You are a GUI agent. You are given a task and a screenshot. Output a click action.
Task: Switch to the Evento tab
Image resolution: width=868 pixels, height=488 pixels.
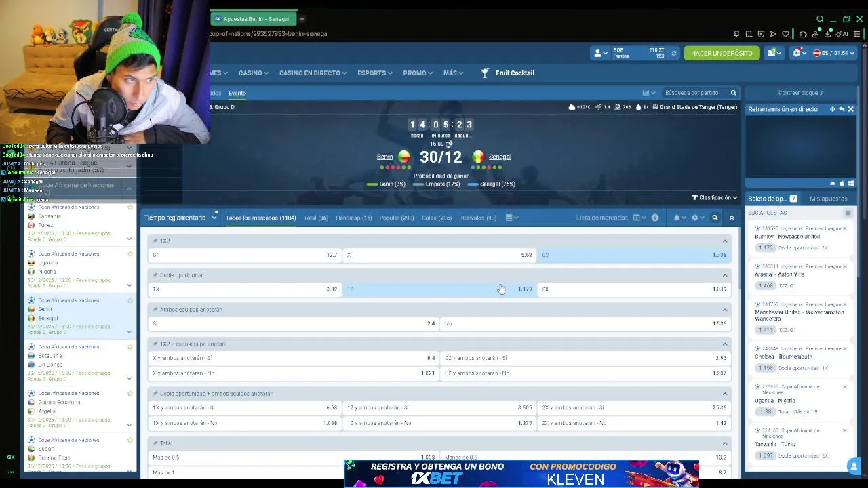pyautogui.click(x=237, y=93)
